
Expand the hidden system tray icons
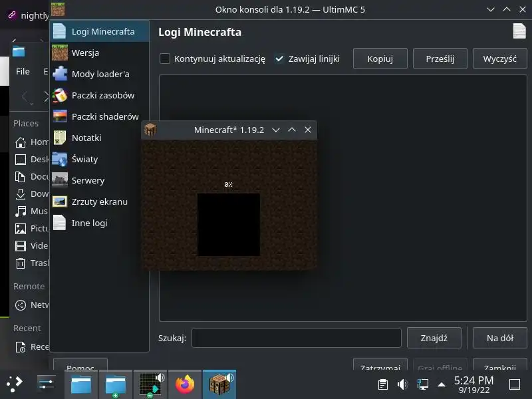pos(442,384)
